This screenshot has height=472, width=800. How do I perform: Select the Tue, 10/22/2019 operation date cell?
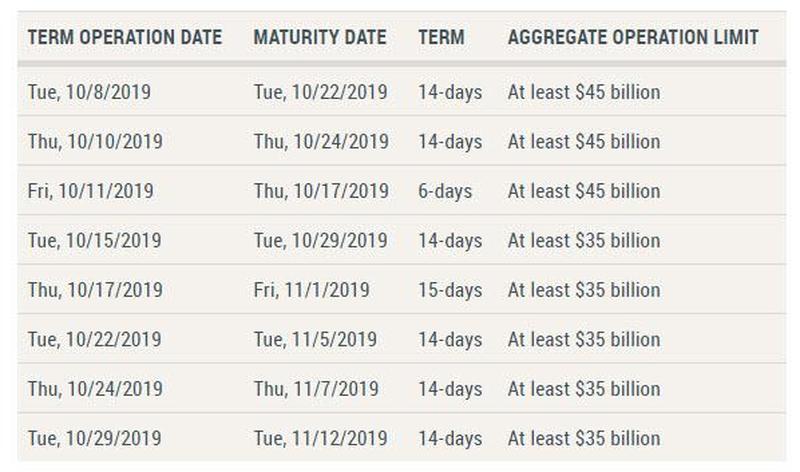click(94, 340)
